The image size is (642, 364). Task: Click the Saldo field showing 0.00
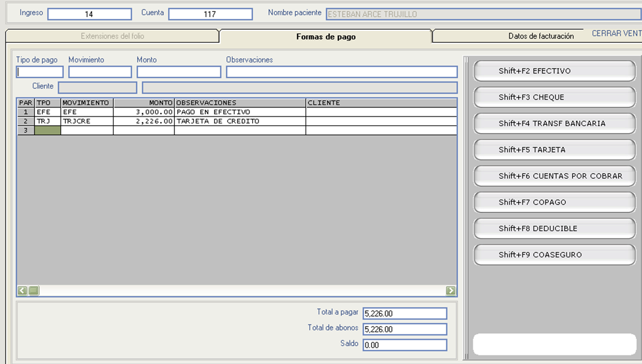[405, 345]
